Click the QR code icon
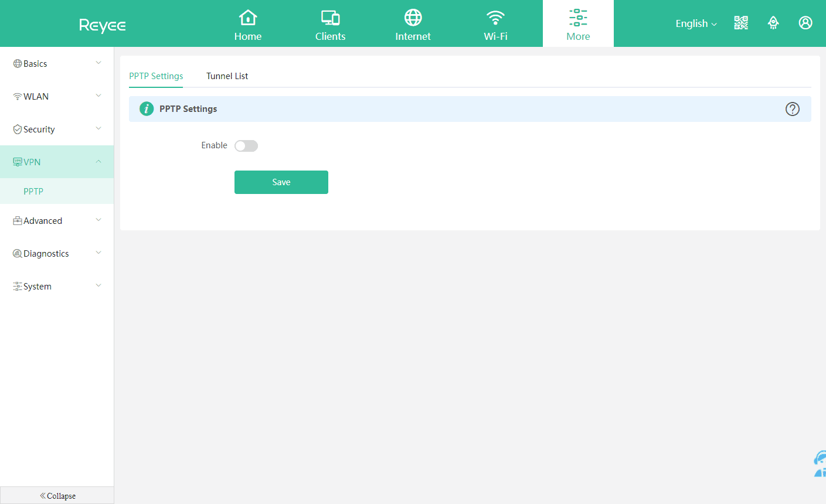This screenshot has height=504, width=826. tap(741, 23)
